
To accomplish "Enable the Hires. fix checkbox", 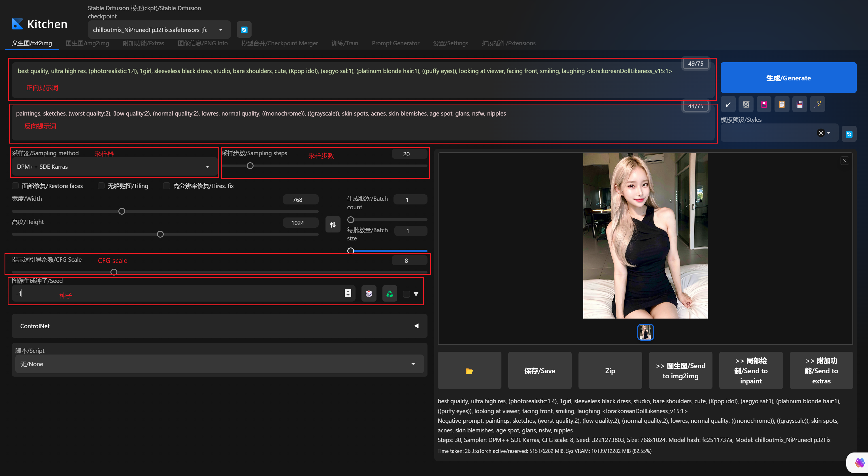I will [x=167, y=186].
